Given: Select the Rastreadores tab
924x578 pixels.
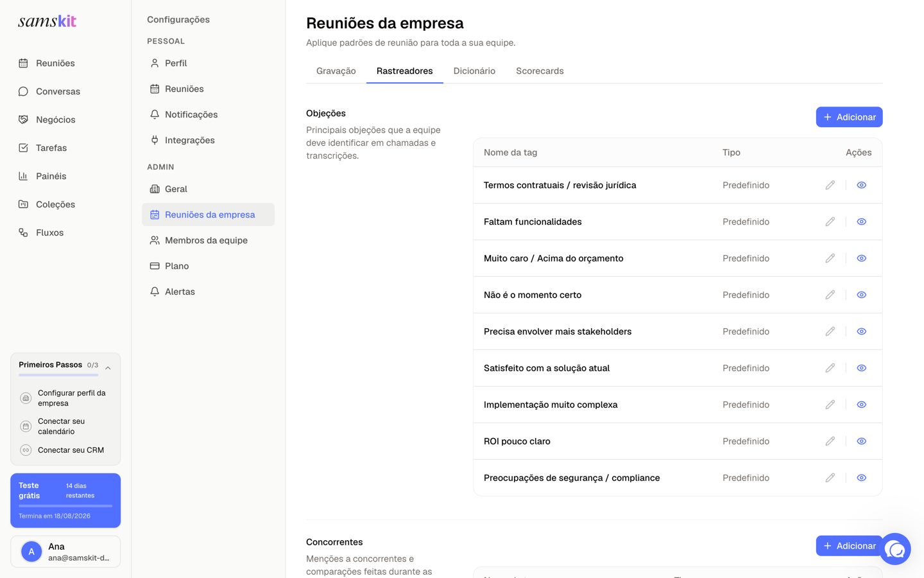Looking at the screenshot, I should pos(404,71).
